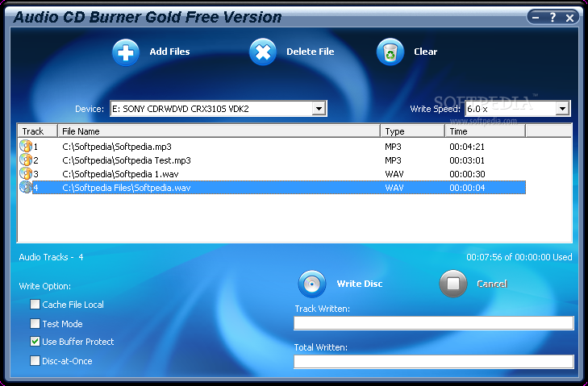Click the WAV type cell of track 4
588x386 pixels.
click(x=394, y=188)
